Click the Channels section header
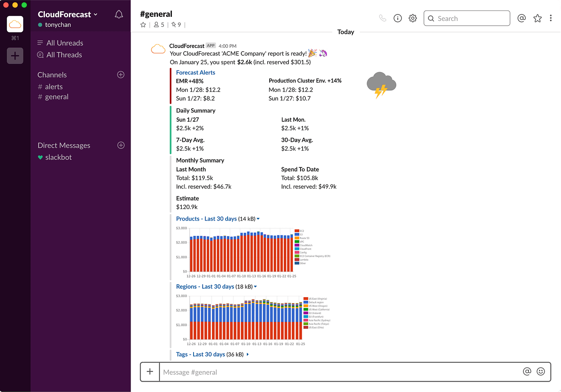The width and height of the screenshot is (561, 392). click(x=52, y=75)
